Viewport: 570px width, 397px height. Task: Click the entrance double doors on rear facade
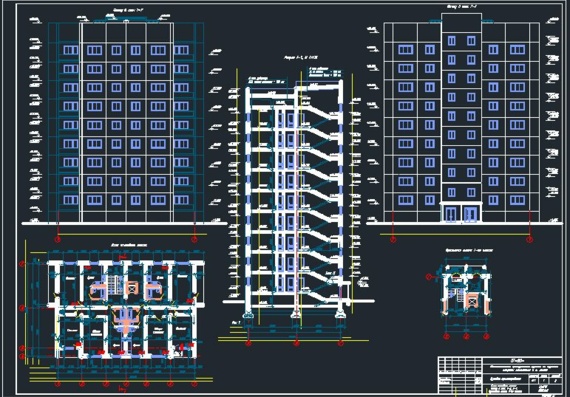[461, 214]
